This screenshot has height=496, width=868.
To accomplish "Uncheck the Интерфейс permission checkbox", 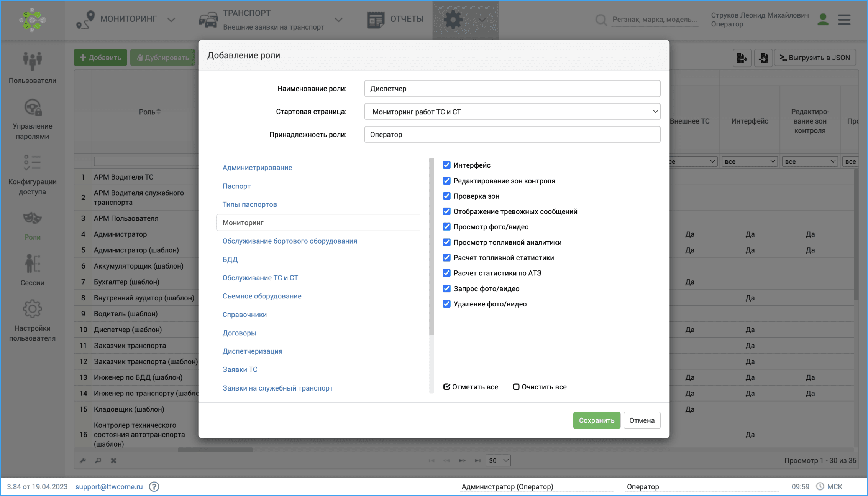I will (x=446, y=165).
